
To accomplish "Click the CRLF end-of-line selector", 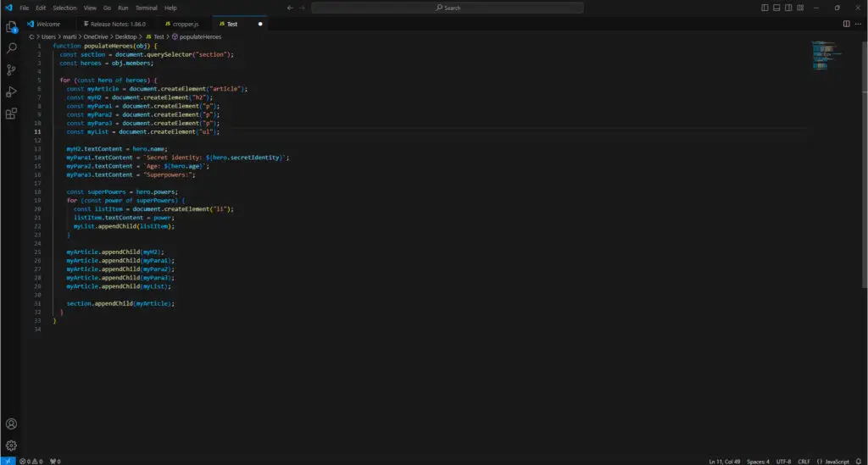I will coord(804,461).
